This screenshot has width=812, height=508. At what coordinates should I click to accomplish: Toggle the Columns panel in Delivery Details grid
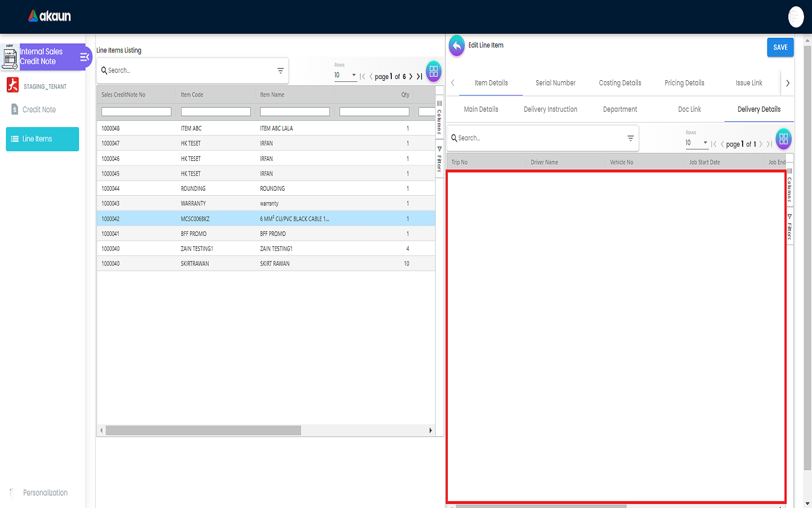tap(789, 186)
